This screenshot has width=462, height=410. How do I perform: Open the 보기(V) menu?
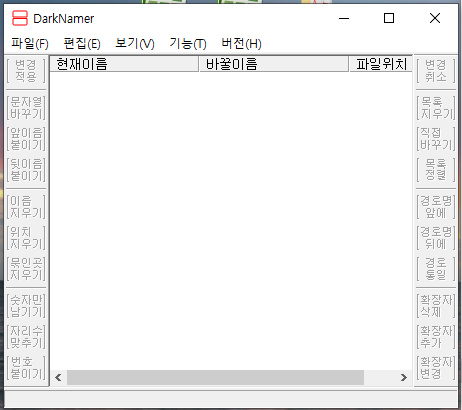pos(135,44)
